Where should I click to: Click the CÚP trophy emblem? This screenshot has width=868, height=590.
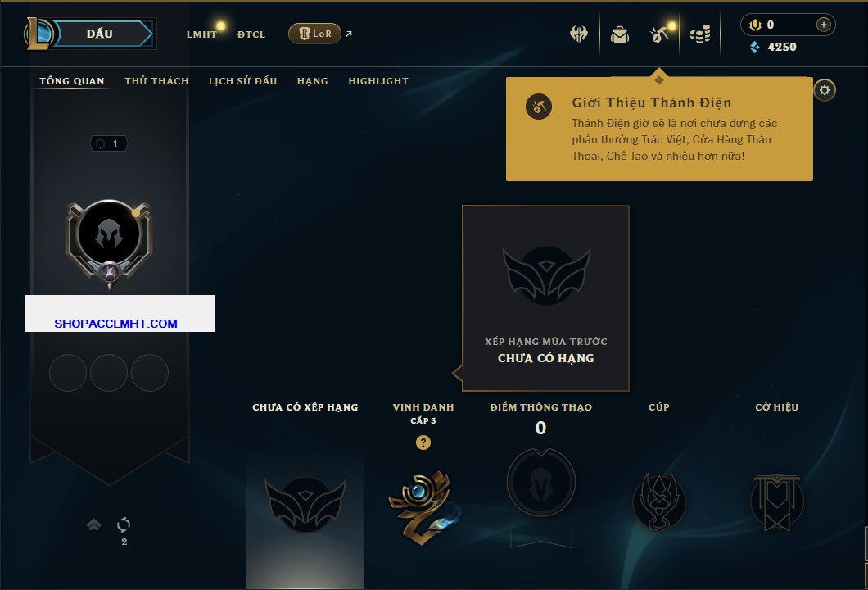[658, 502]
